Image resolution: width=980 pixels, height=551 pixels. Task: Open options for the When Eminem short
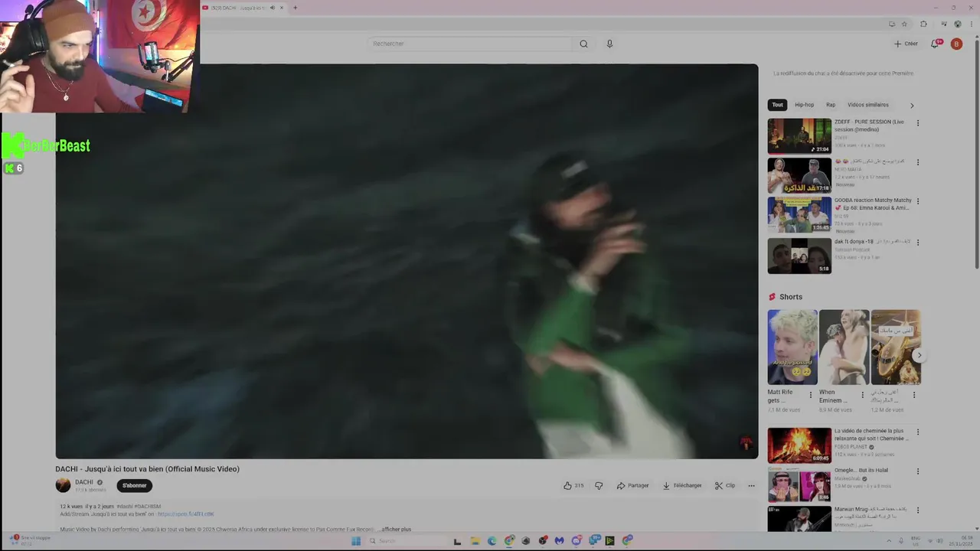[862, 396]
